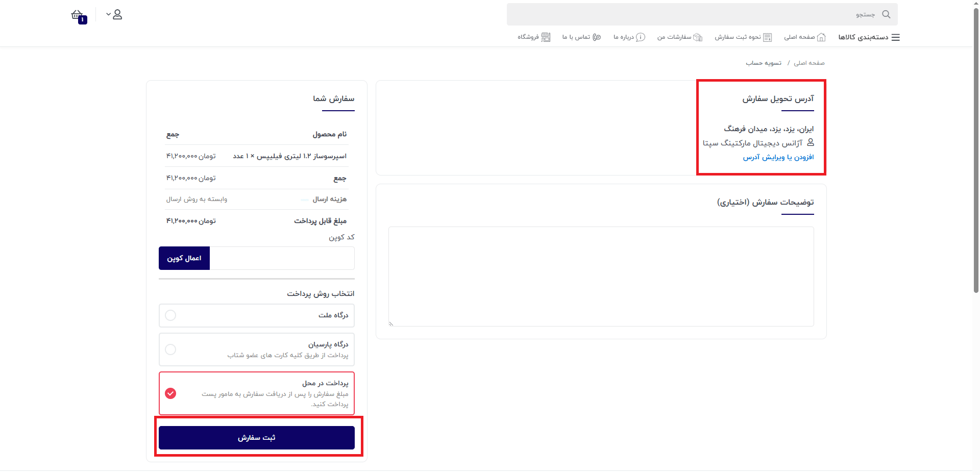This screenshot has width=980, height=475.
Task: Click recipient name آژانس دیجیتال مارکتینگ سپتا
Action: pos(752,143)
